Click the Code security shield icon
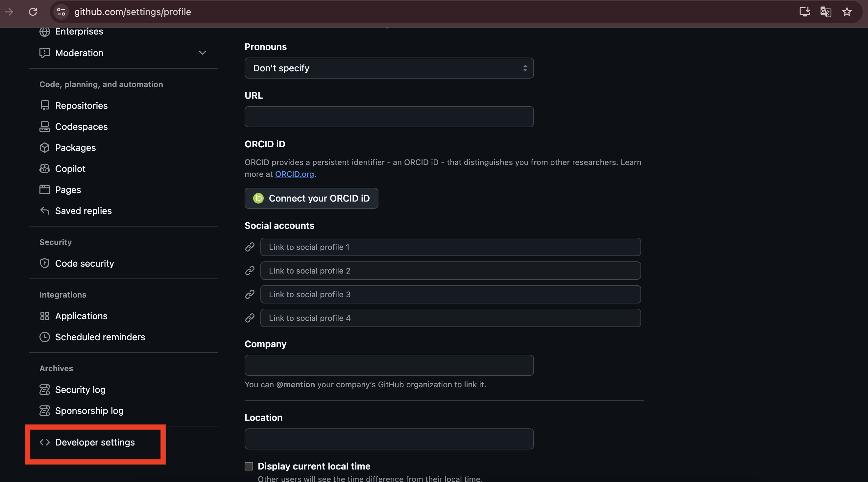This screenshot has height=482, width=868. [44, 263]
